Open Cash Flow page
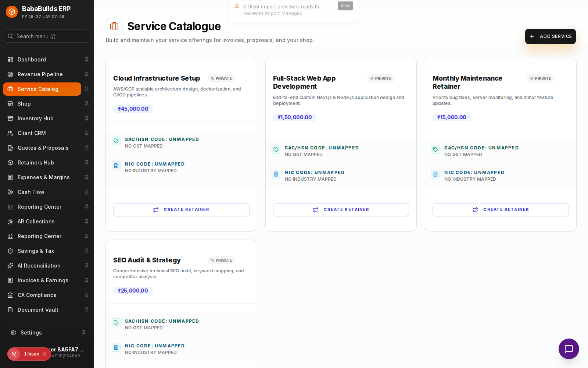This screenshot has width=588, height=368. click(x=42, y=192)
